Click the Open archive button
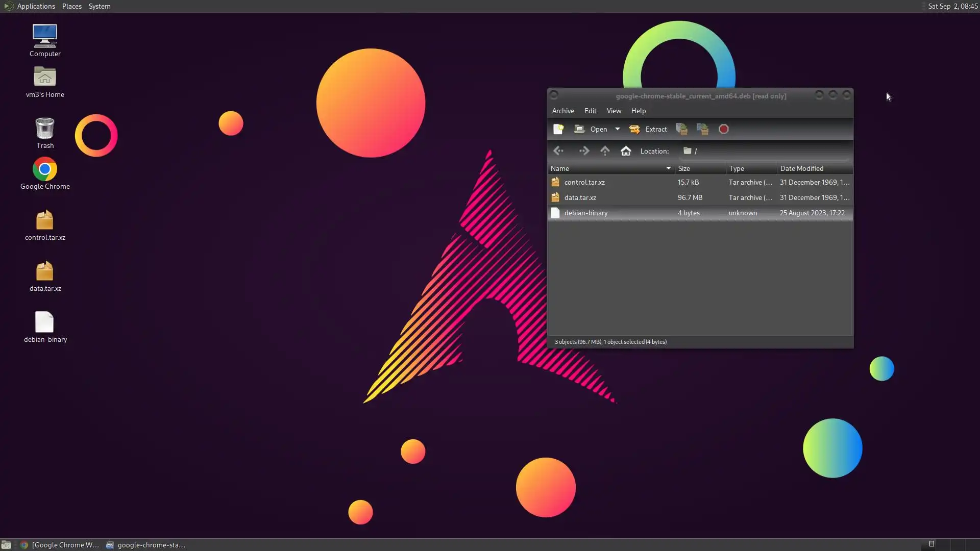Viewport: 980px width, 551px height. [591, 129]
